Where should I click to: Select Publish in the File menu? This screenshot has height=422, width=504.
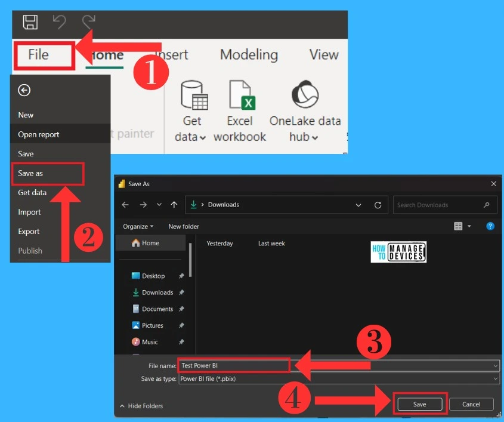30,251
